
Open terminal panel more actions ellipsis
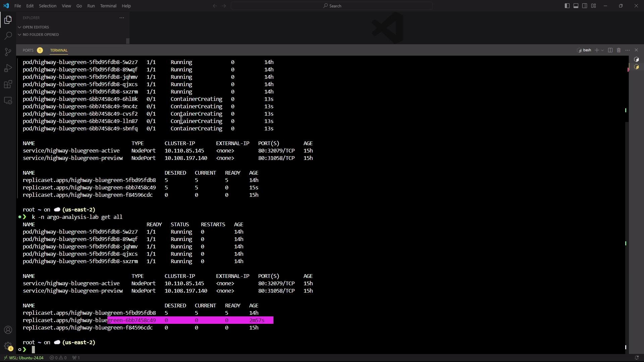628,50
